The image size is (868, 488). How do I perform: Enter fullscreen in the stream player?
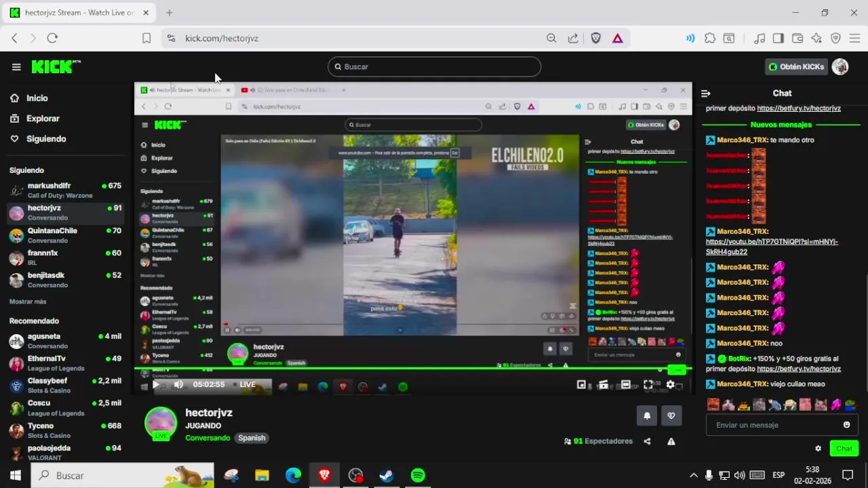pos(648,385)
